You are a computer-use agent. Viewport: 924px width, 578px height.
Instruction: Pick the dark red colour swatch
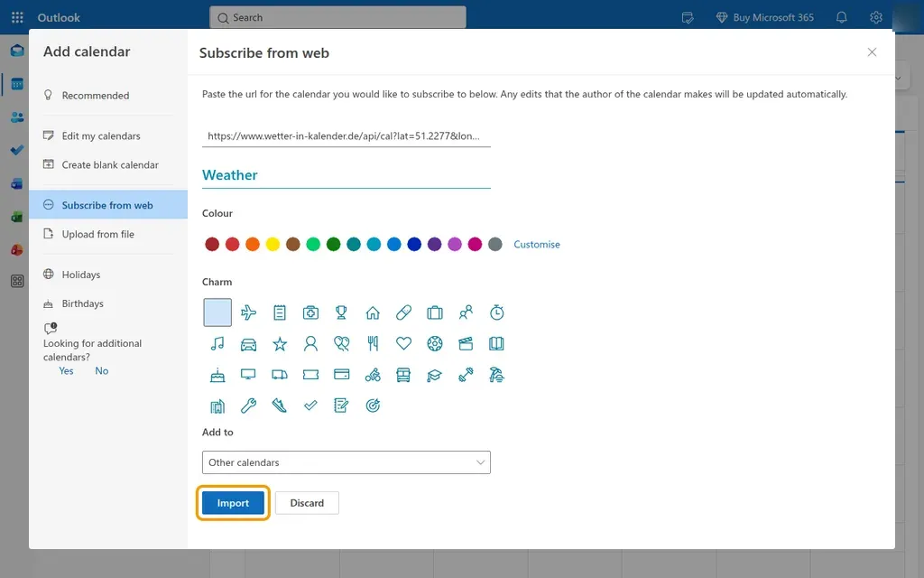click(212, 244)
